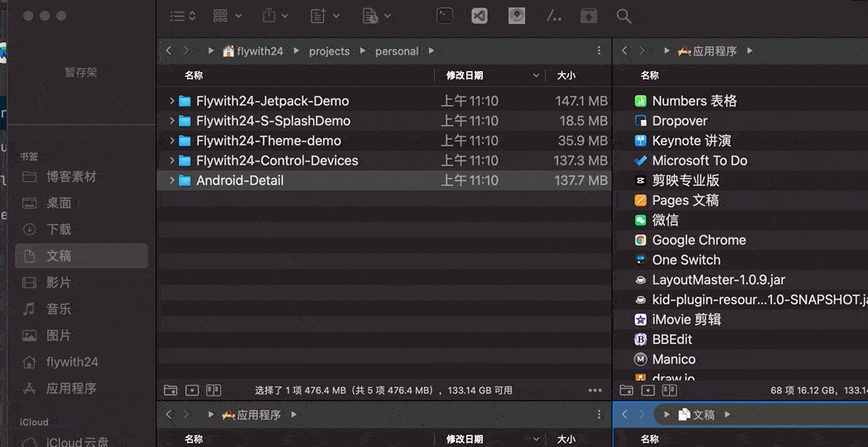Viewport: 868px width, 447px height.
Task: Expand the Flywith24-S-SplashDemo folder
Action: (172, 121)
